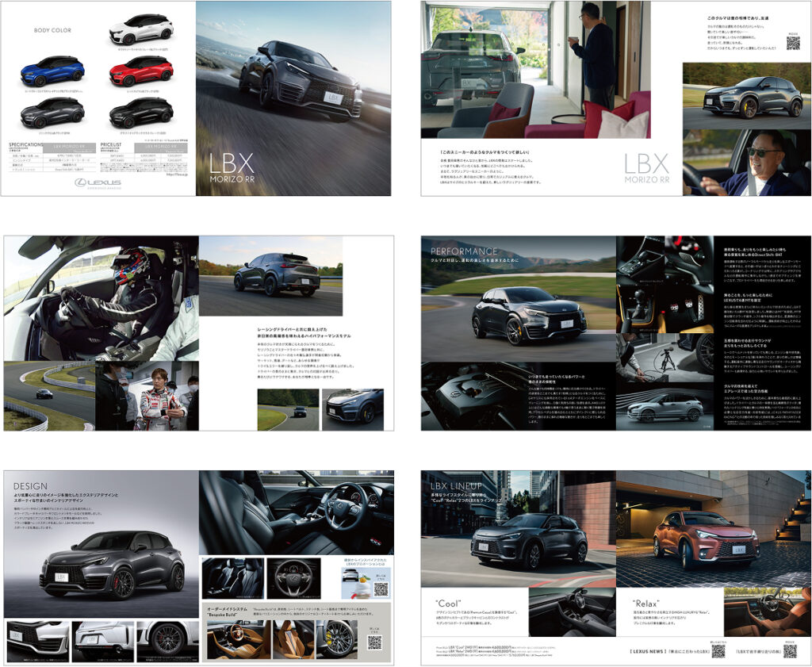
Task: Open the helmeted racing driver cockpit photo
Action: (101, 298)
